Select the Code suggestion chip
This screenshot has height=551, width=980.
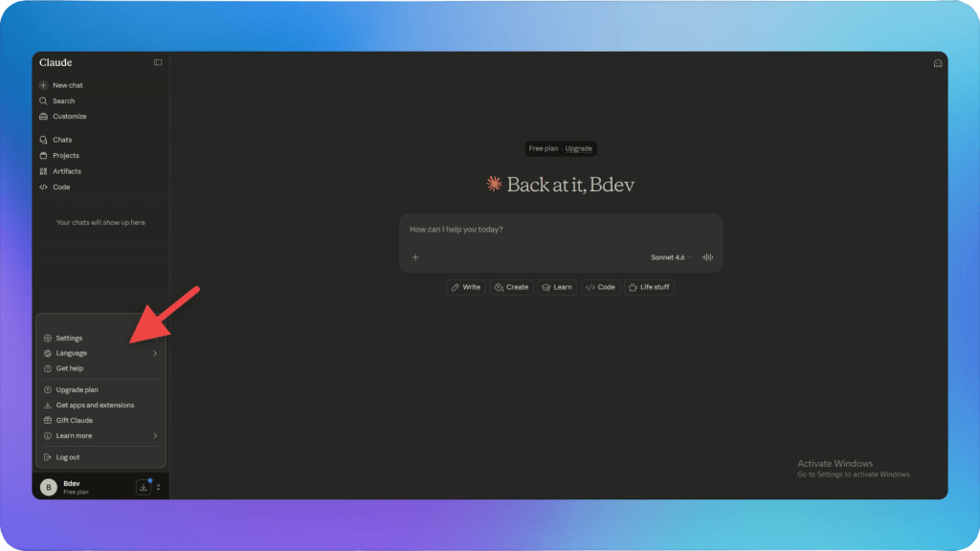[600, 287]
